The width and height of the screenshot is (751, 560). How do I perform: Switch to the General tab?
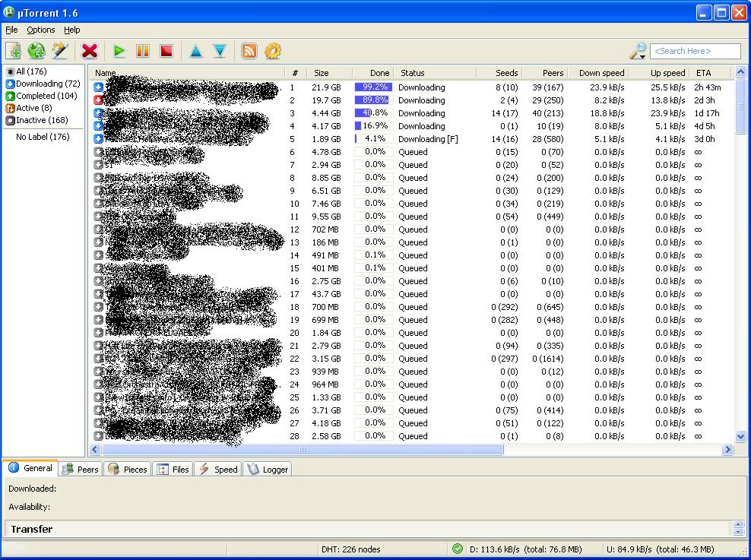pos(30,468)
